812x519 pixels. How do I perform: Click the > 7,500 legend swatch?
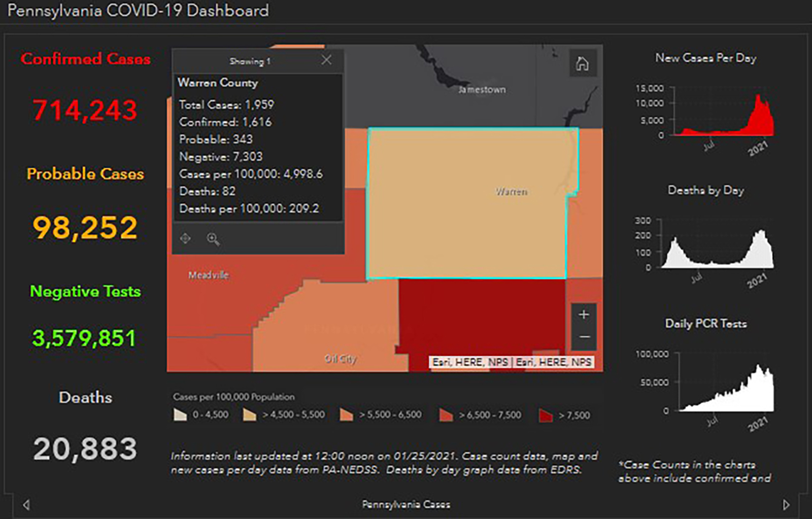pyautogui.click(x=546, y=415)
